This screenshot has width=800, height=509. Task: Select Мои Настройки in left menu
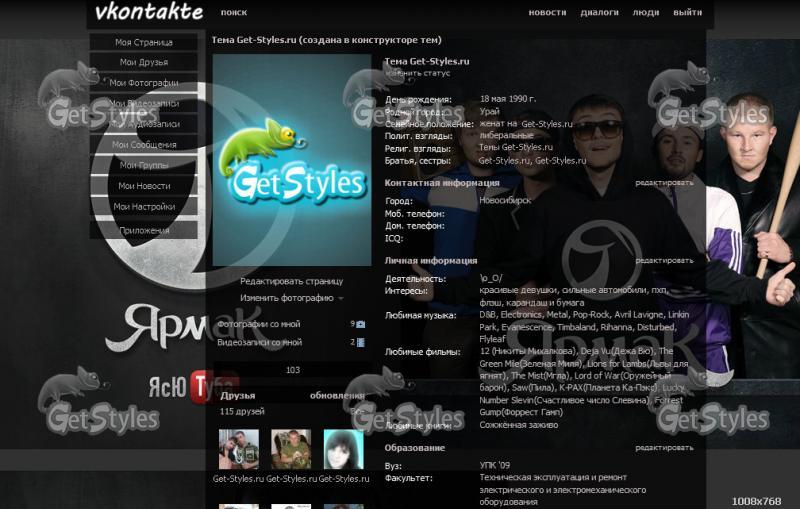click(x=144, y=206)
